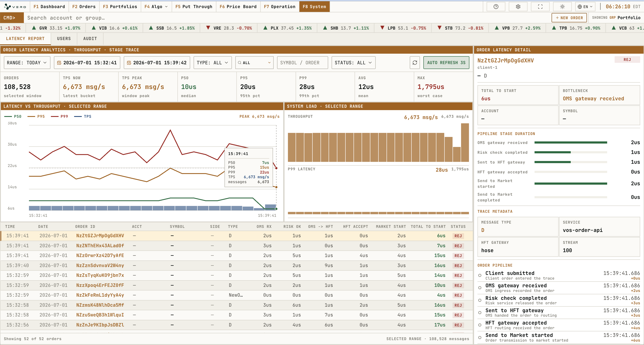The height and width of the screenshot is (345, 644).
Task: Open F5 Put Through tab
Action: (194, 7)
